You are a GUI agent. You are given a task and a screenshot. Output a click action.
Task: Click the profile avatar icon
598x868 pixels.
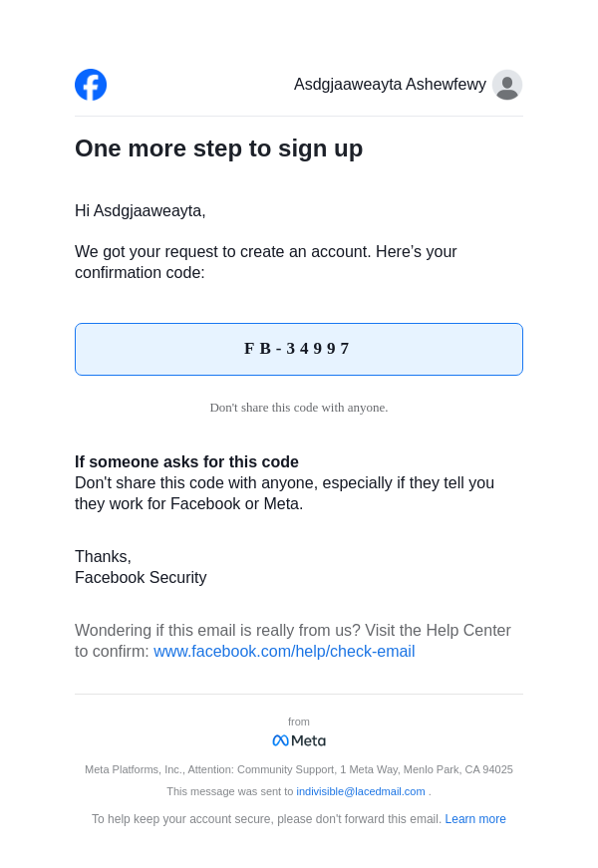[x=507, y=85]
